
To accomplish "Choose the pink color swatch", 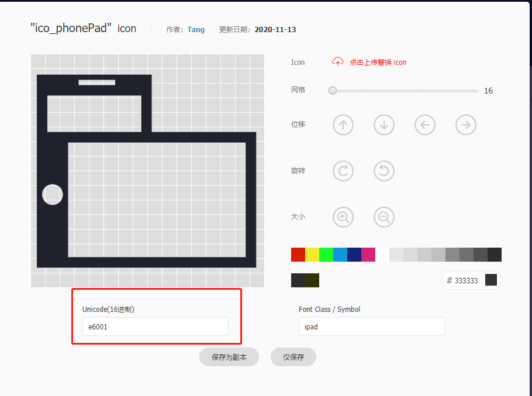I will coord(369,254).
